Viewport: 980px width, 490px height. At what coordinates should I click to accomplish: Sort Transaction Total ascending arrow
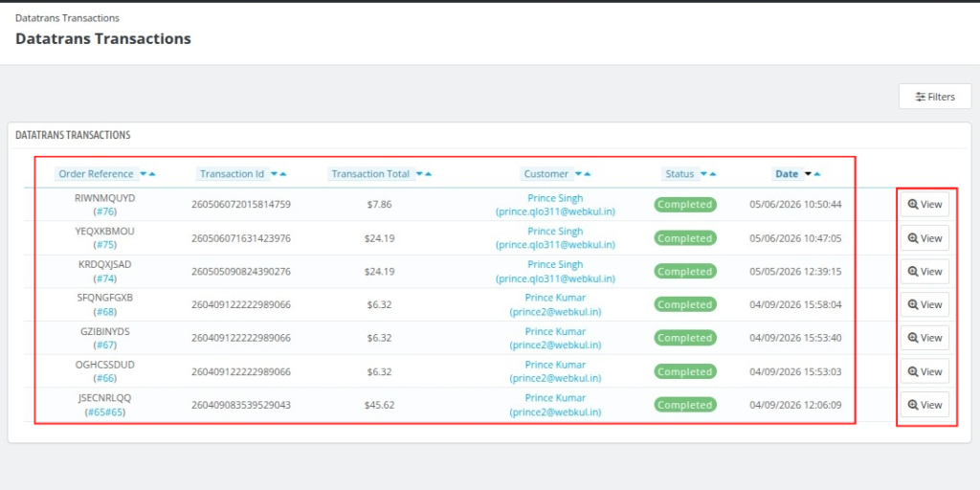[428, 174]
